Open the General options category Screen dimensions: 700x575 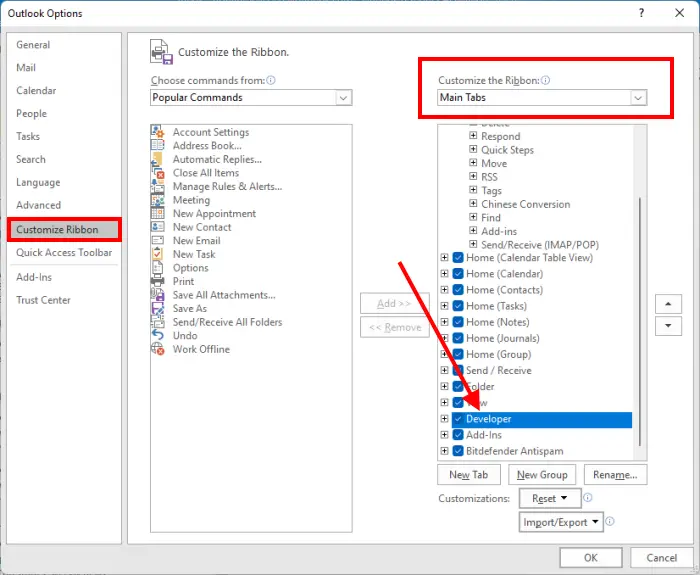(33, 45)
